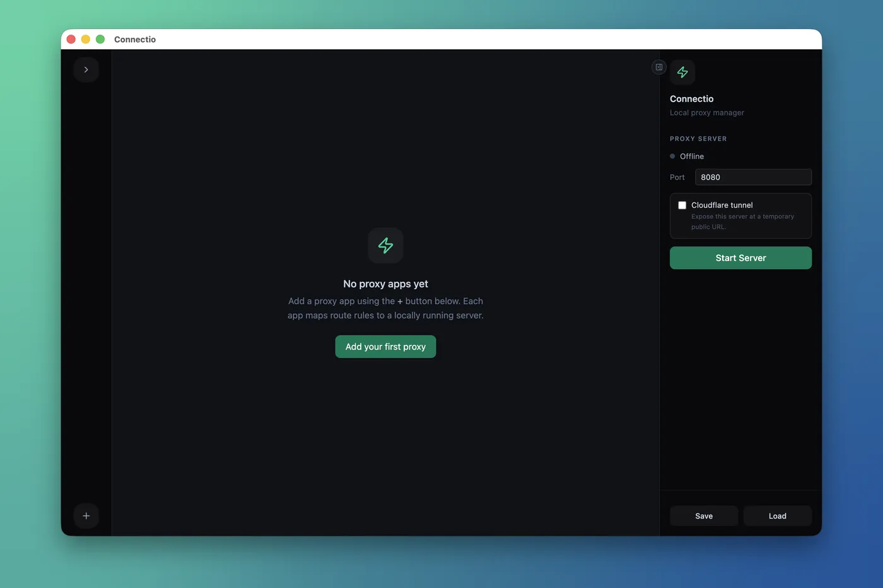Click the Offline status text
This screenshot has width=883, height=588.
(692, 156)
